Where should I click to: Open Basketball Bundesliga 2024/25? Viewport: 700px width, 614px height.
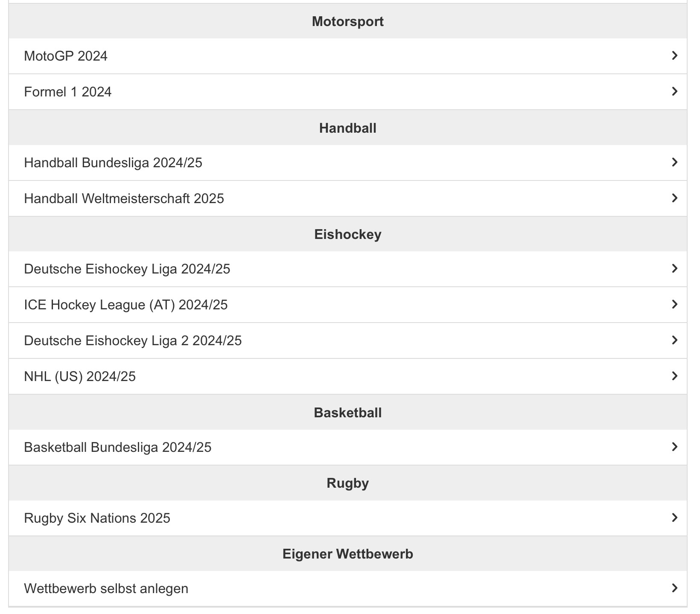click(x=118, y=447)
